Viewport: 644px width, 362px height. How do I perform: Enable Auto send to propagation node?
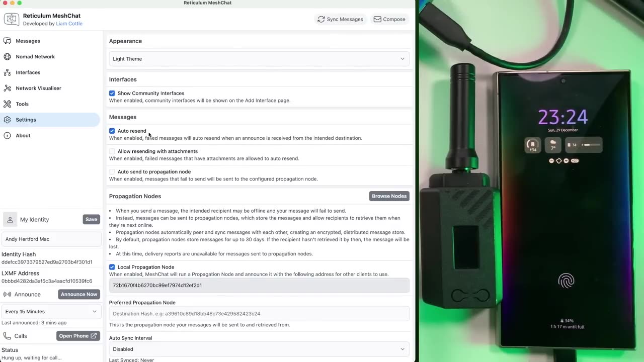(x=112, y=172)
